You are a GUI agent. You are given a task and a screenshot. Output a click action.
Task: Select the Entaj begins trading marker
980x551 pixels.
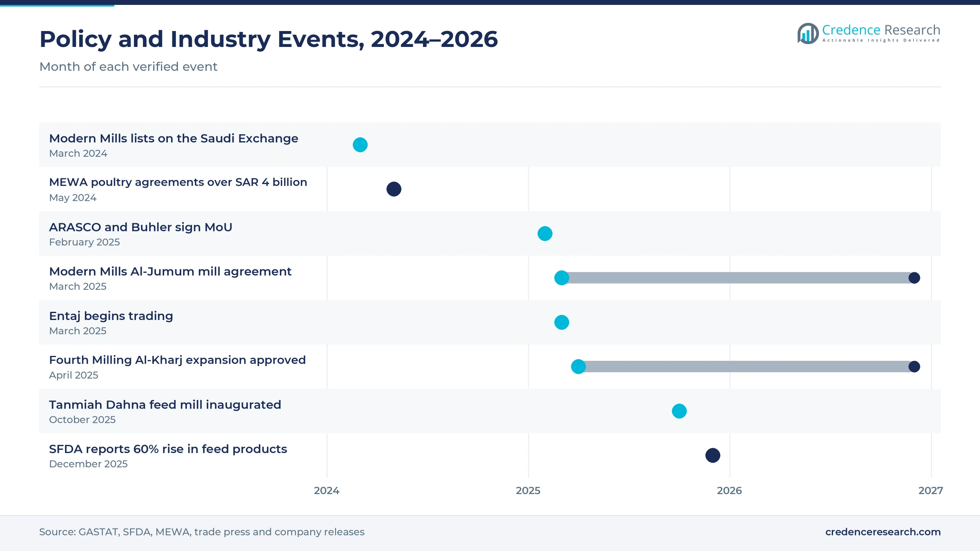[561, 322]
